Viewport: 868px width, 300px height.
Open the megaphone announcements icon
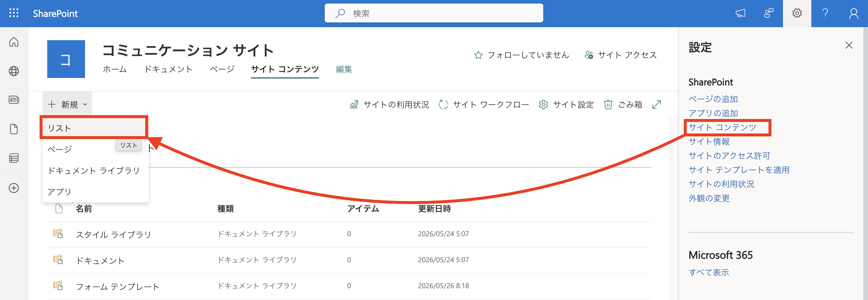(740, 13)
